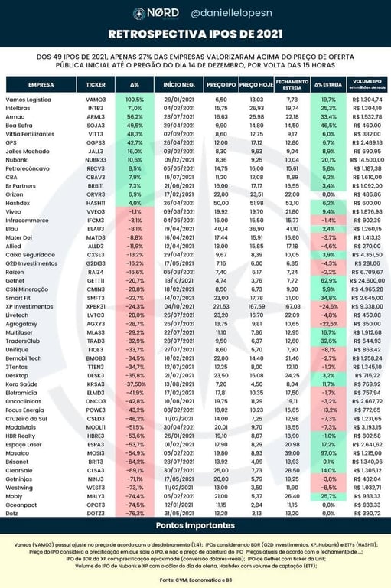391x588 pixels.
Task: Select the XP Investimentos company name
Action: coord(29,306)
